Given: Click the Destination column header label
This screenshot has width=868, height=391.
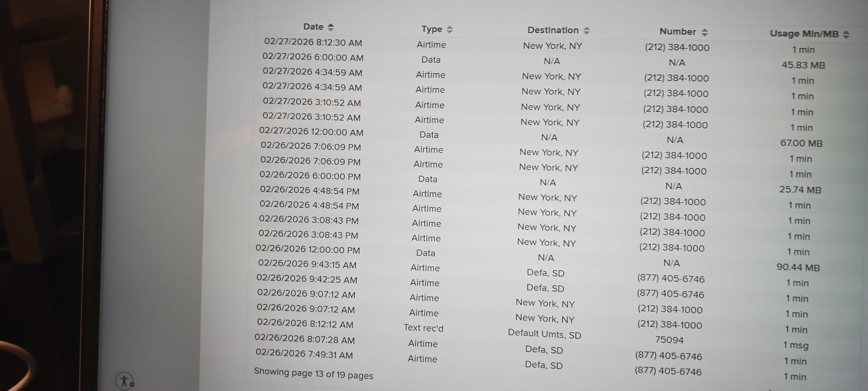Looking at the screenshot, I should (x=552, y=30).
